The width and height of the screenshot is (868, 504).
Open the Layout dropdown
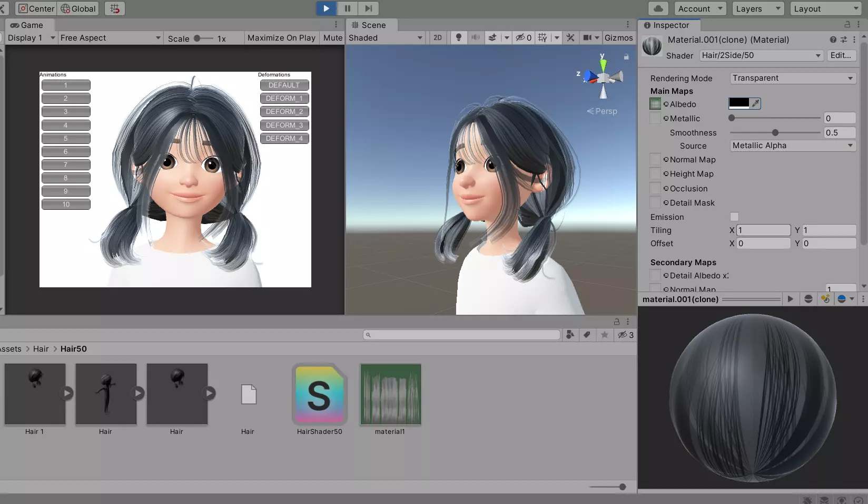pos(826,9)
